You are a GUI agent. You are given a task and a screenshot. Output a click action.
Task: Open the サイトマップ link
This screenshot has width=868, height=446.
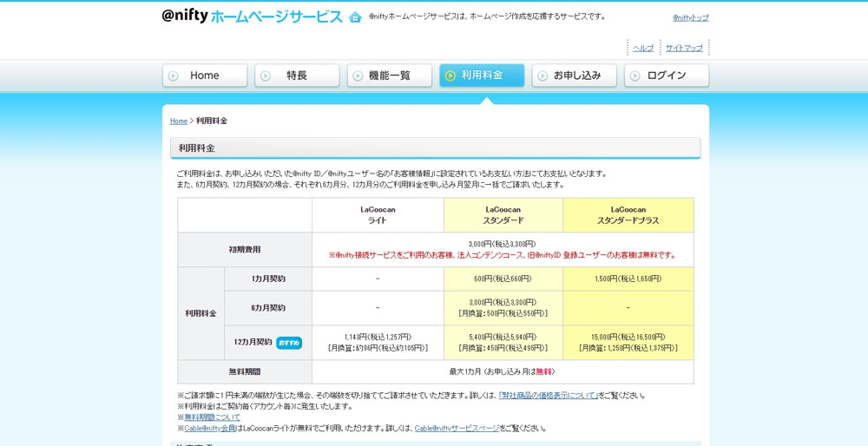[684, 48]
